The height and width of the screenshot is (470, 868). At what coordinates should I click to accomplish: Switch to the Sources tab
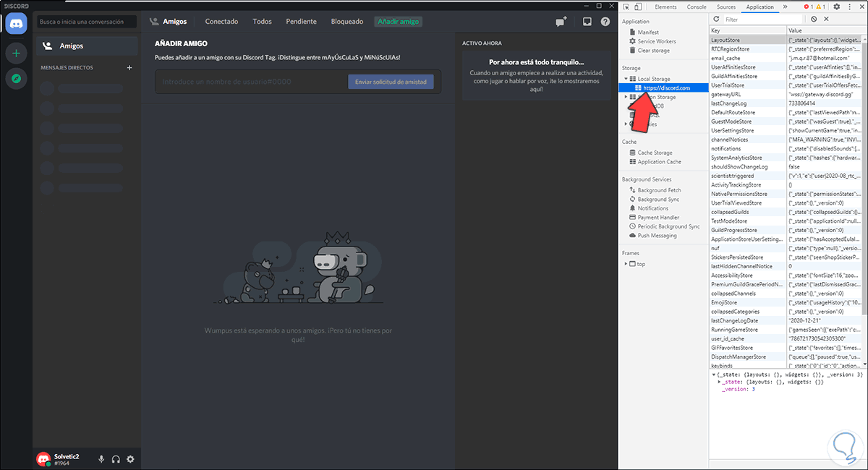[x=726, y=7]
